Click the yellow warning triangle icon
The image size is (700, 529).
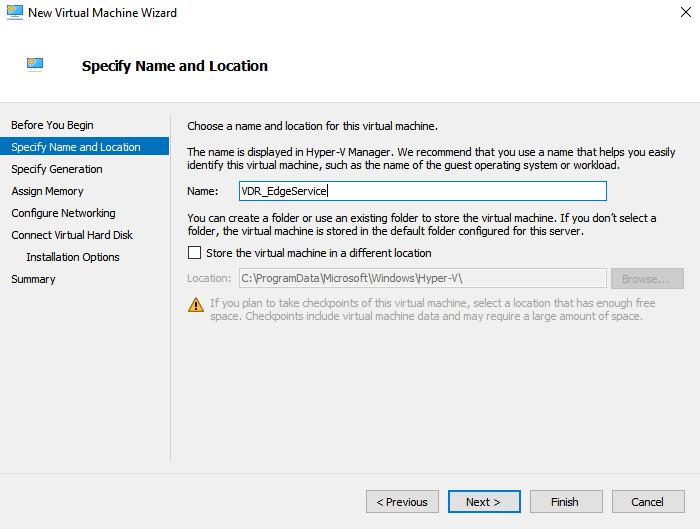196,305
